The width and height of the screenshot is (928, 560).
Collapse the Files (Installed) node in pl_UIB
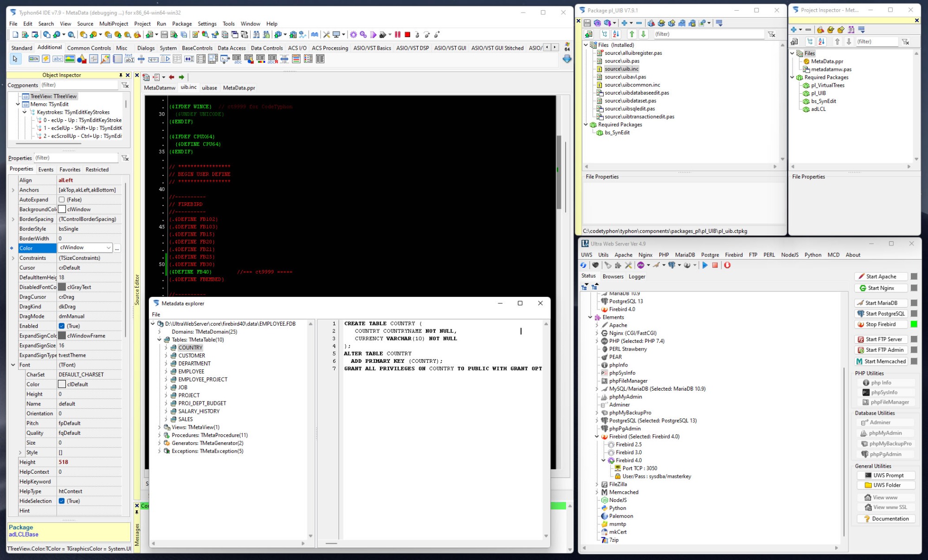tap(586, 45)
